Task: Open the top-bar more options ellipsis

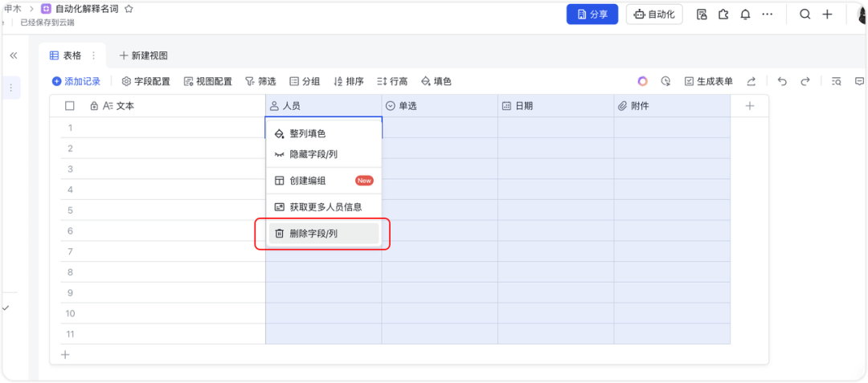Action: coord(767,14)
